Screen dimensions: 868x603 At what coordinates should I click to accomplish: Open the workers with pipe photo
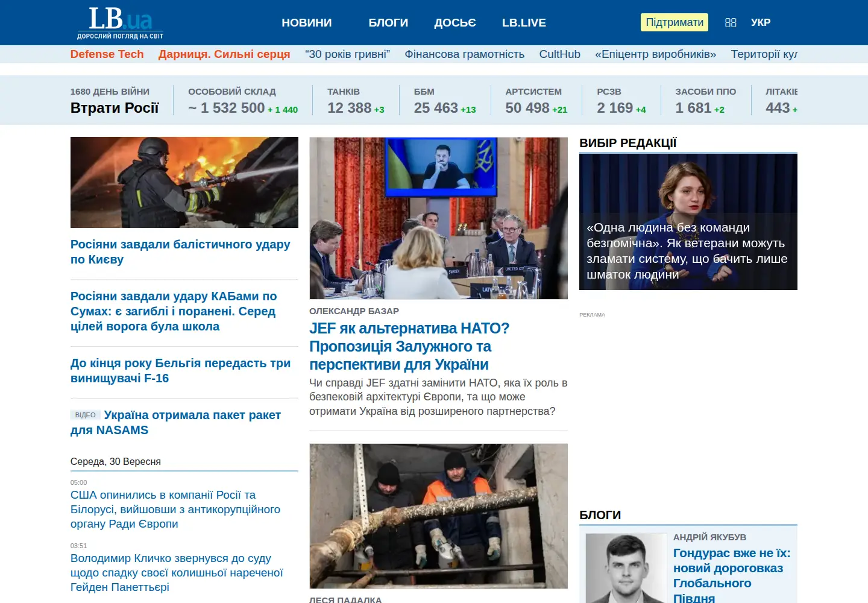click(x=439, y=516)
